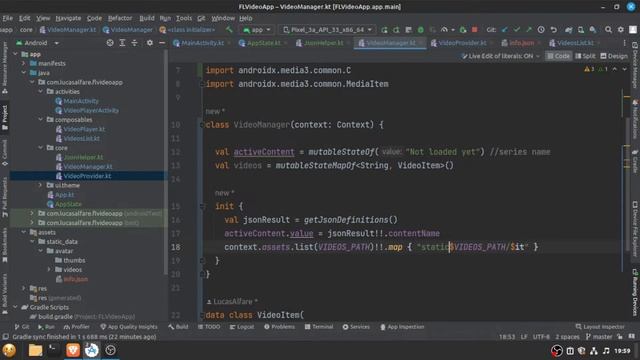Open Resource Manager sidebar button
This screenshot has height=360, width=640.
click(4, 68)
